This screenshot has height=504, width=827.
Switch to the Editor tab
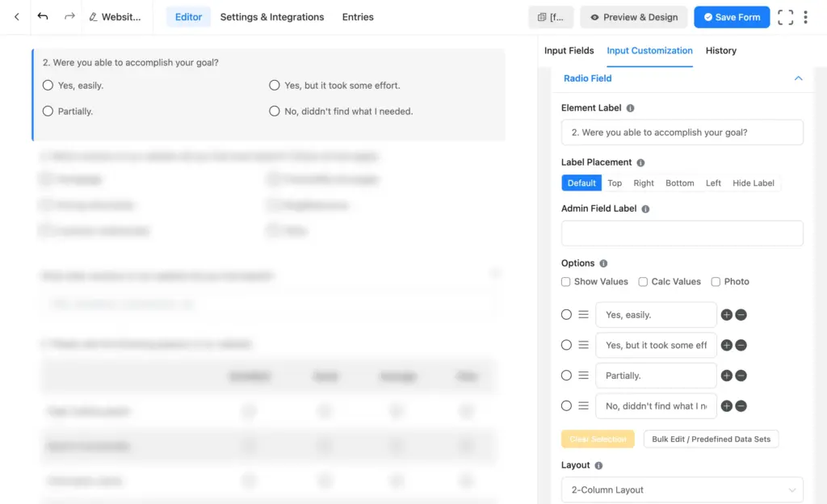pyautogui.click(x=188, y=17)
